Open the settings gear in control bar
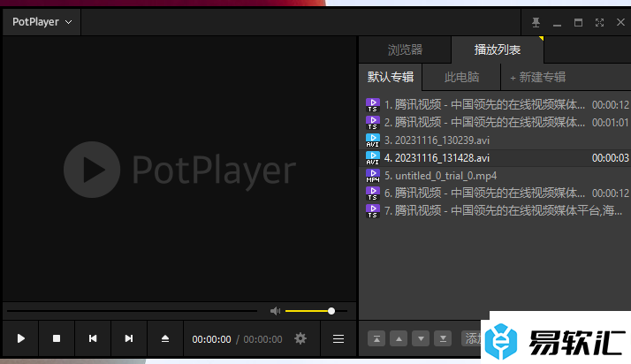 tap(300, 338)
